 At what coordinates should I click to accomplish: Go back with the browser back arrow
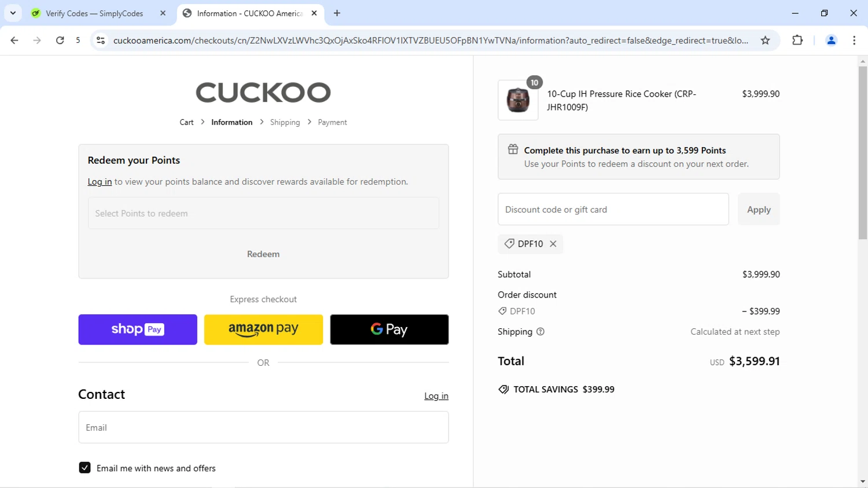pos(14,41)
